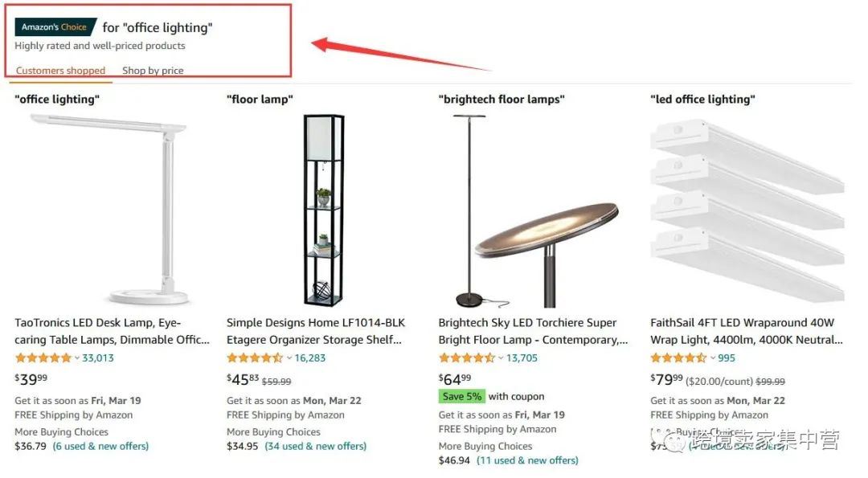Expand rating dropdown arrow beside 16,283 reviews
The width and height of the screenshot is (868, 478).
click(x=289, y=358)
